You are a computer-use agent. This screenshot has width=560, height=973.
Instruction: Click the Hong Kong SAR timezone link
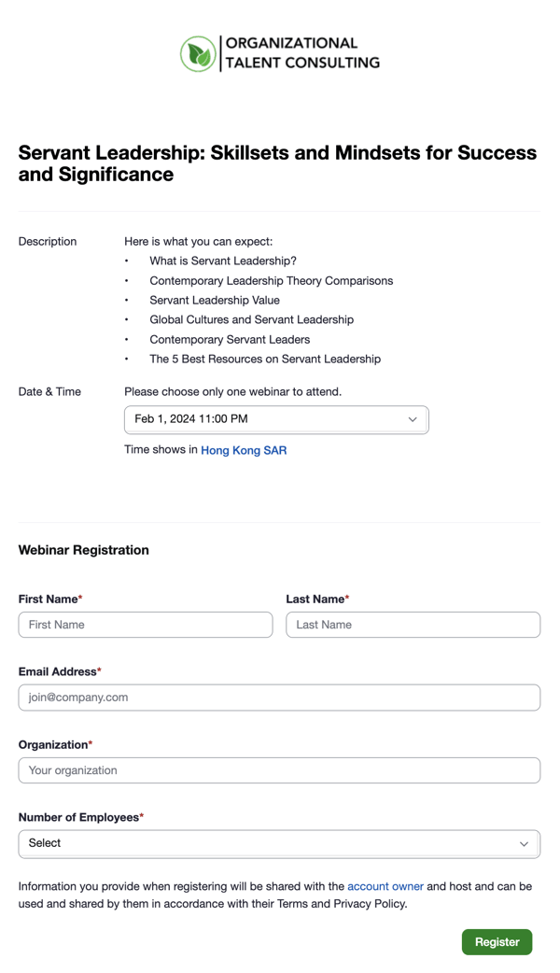pyautogui.click(x=244, y=449)
